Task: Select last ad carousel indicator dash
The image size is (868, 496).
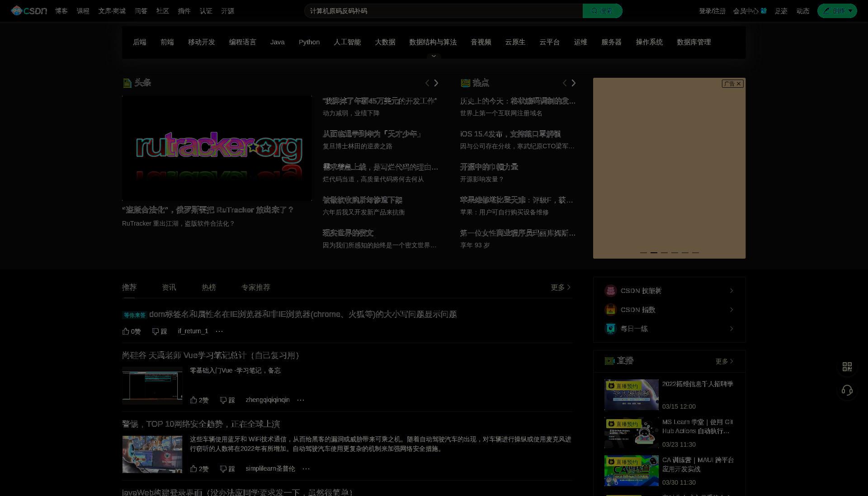Action: click(695, 252)
